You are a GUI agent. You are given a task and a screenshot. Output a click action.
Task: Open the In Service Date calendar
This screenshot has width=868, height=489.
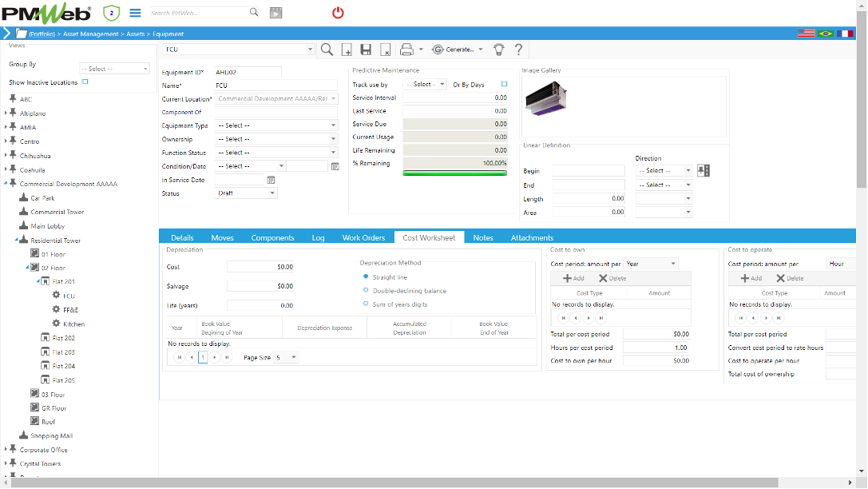tap(271, 180)
